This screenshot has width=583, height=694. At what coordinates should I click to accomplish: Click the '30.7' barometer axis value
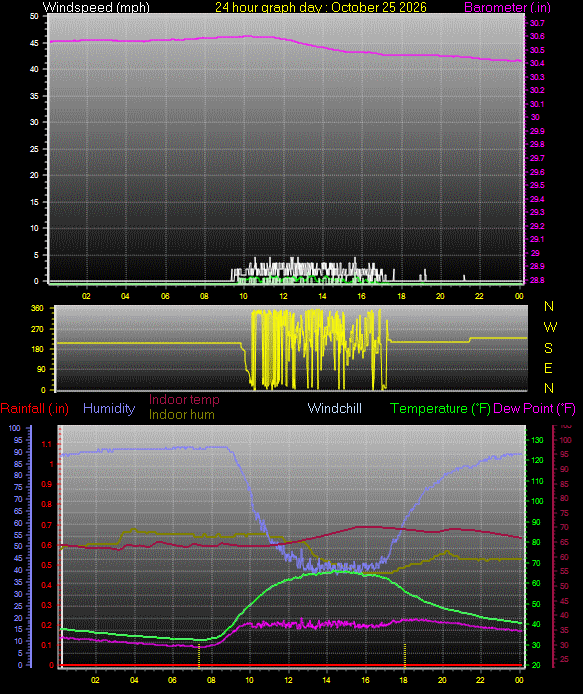tap(537, 23)
